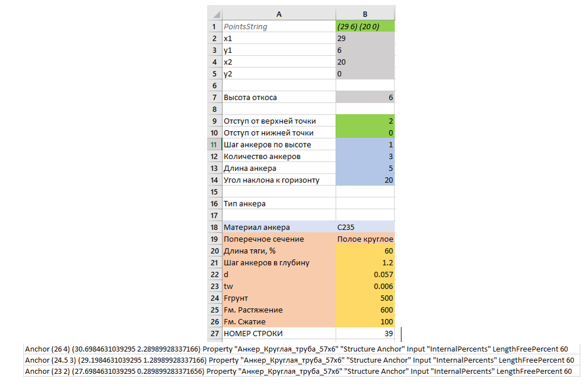Select the C235 material cell
The width and height of the screenshot is (588, 386).
(365, 227)
